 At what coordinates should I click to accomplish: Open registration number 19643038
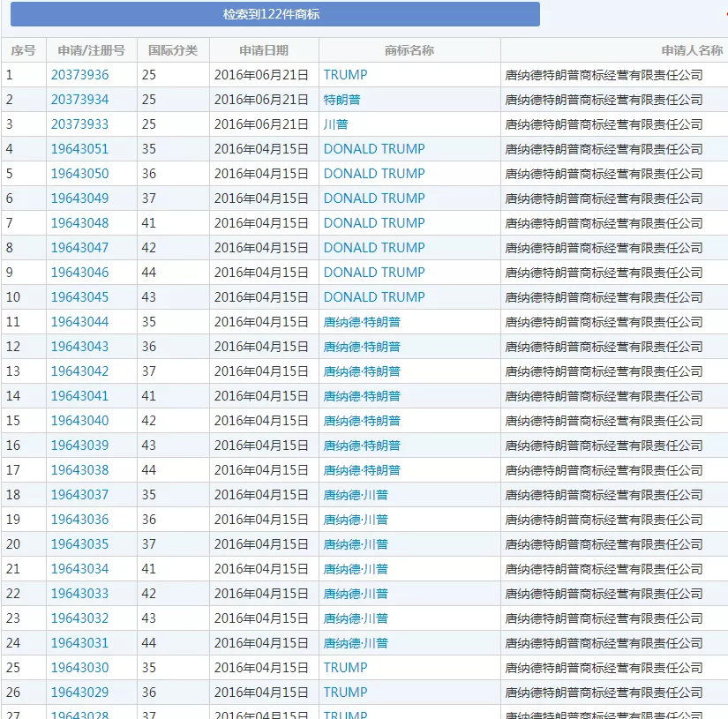pos(79,470)
